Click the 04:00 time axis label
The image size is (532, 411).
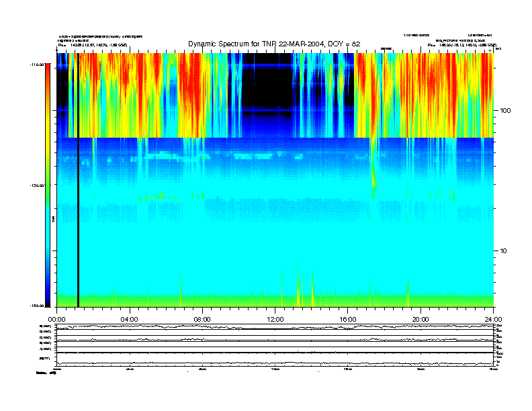tap(130, 320)
